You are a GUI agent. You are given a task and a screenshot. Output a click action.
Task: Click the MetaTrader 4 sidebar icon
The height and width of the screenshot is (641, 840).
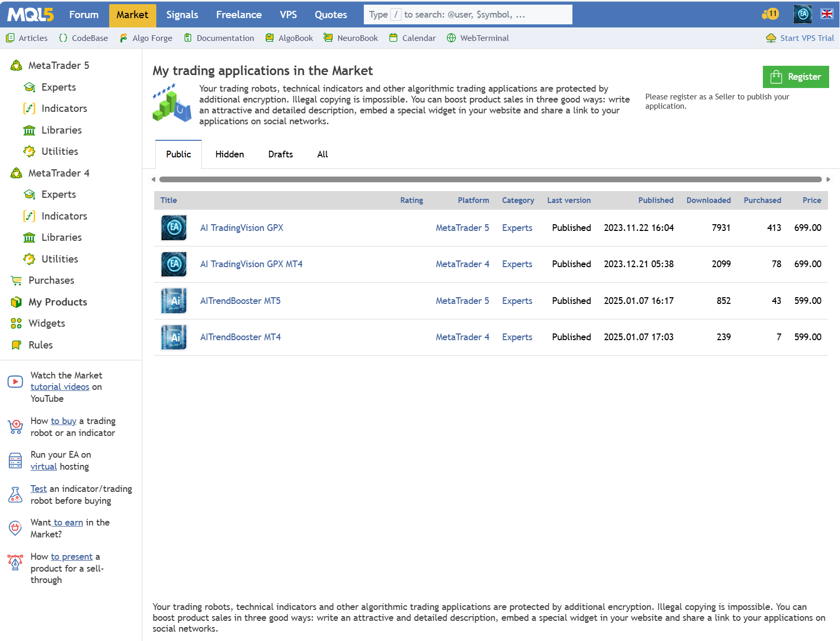(17, 173)
